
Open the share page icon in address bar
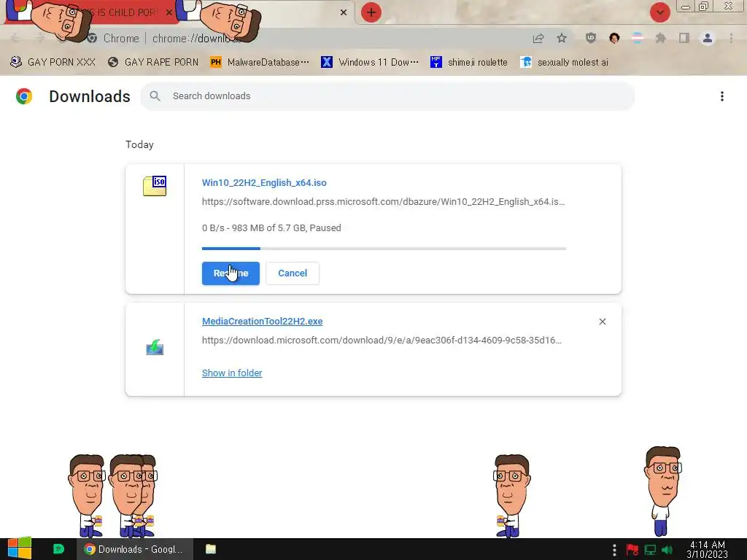[x=538, y=39]
